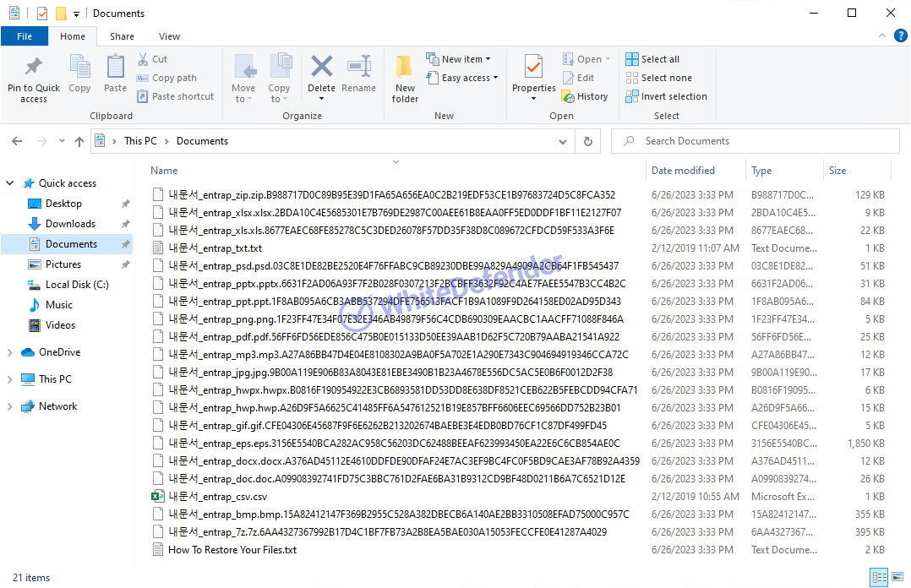The height and width of the screenshot is (588, 911).
Task: Select How To Restore Your Files.txt
Action: pos(232,550)
